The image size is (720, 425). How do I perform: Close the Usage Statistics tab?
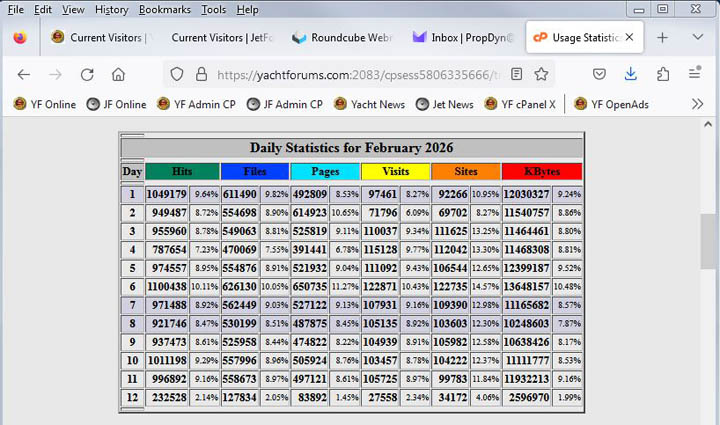[x=629, y=38]
